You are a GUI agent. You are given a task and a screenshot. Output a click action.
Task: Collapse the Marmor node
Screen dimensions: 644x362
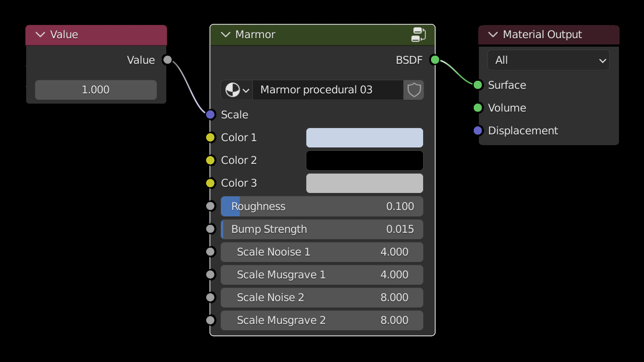(225, 35)
